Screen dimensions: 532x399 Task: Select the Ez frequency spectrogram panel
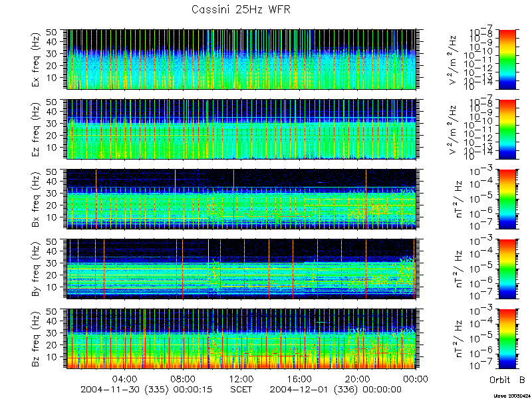(241, 129)
